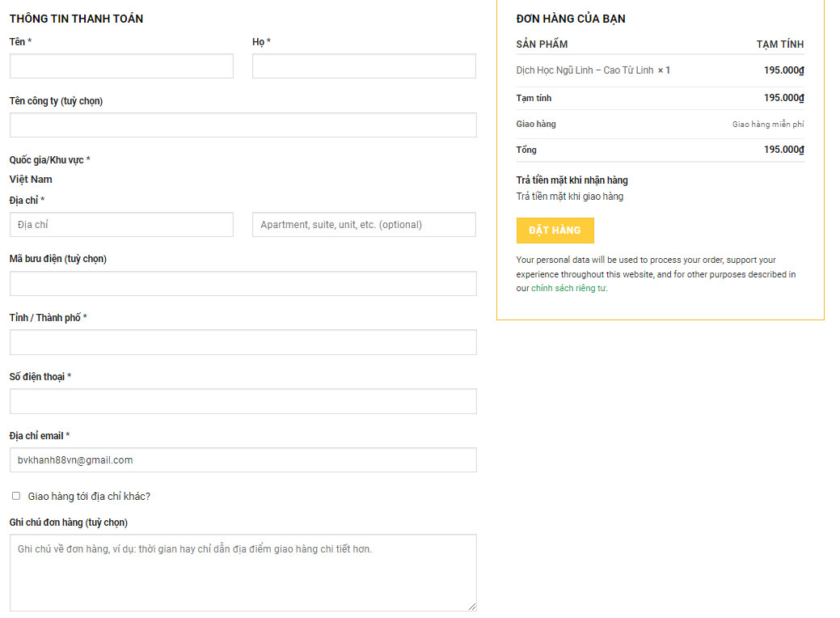
Task: Select the Tên công ty input field
Action: pos(243,125)
